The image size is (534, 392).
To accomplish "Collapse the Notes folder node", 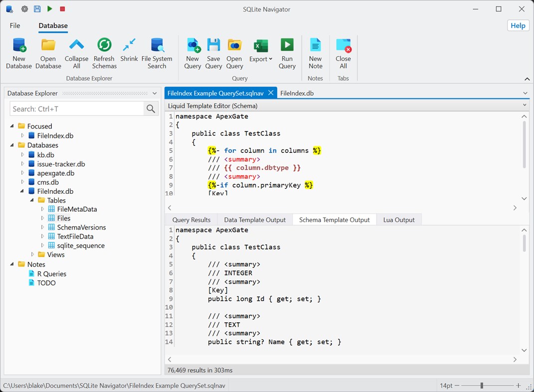I will point(12,264).
